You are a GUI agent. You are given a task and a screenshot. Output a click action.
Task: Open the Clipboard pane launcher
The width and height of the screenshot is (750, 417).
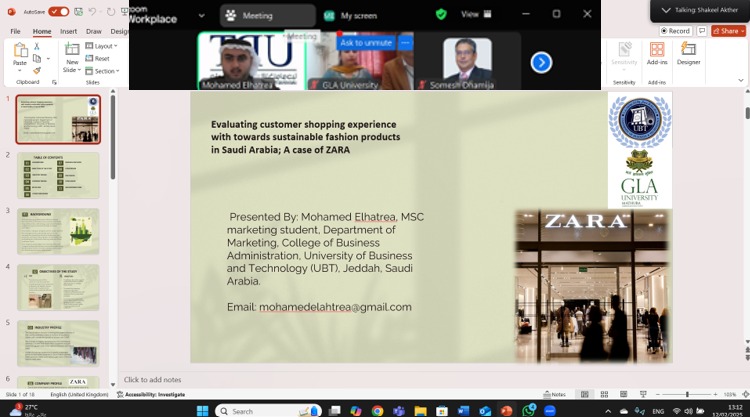[54, 82]
